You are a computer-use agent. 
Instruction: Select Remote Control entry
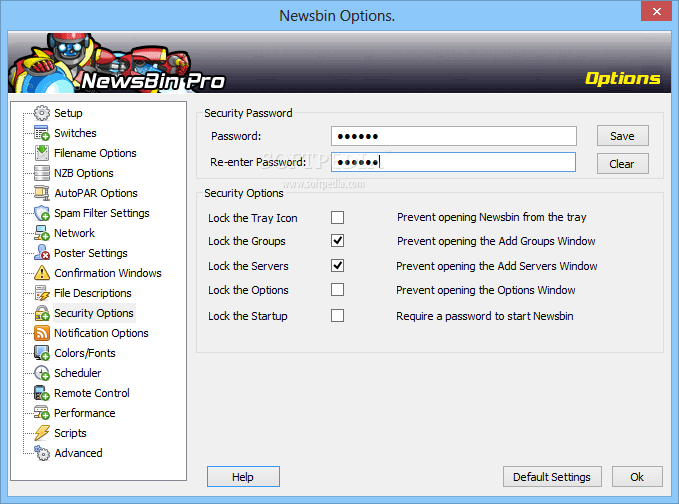91,393
